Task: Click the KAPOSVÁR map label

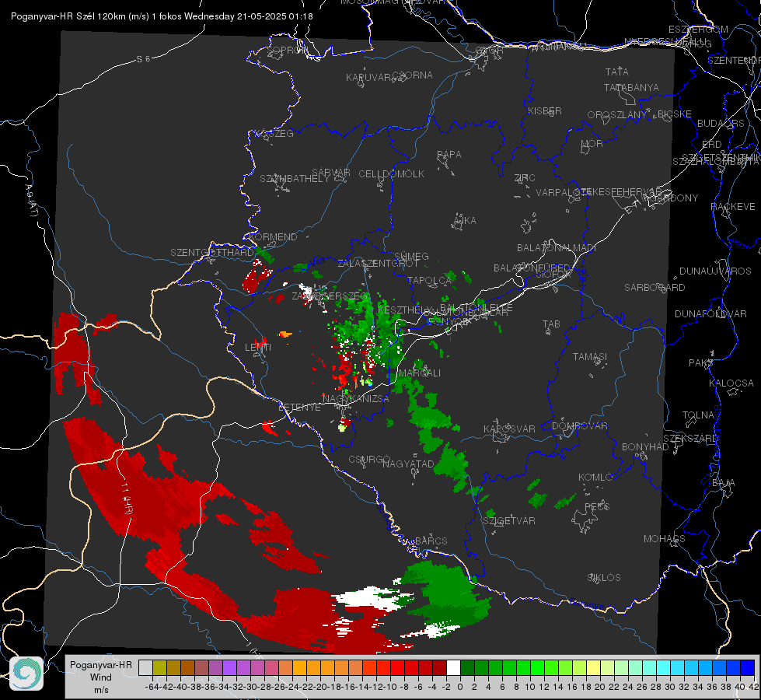Action: (509, 429)
